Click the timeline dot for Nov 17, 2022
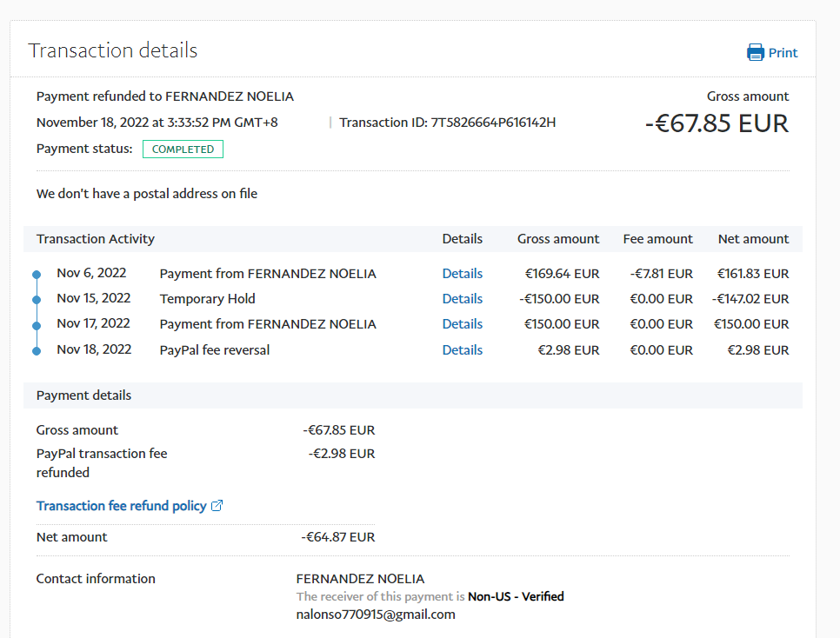The width and height of the screenshot is (840, 638). 36,325
